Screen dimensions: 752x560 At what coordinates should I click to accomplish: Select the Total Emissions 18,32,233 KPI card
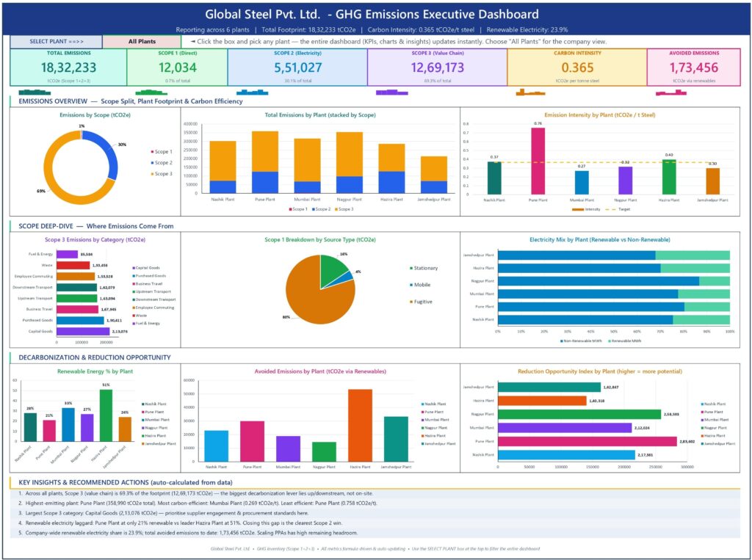coord(68,67)
